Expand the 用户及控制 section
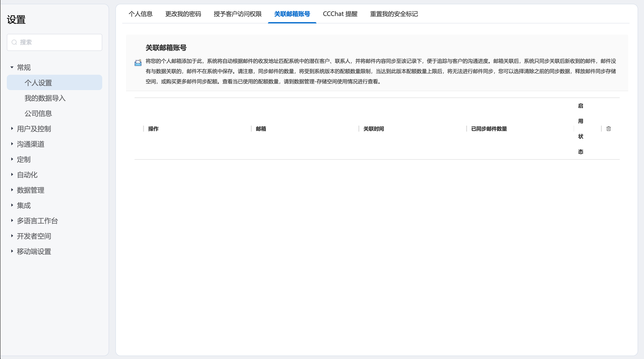 pos(12,128)
